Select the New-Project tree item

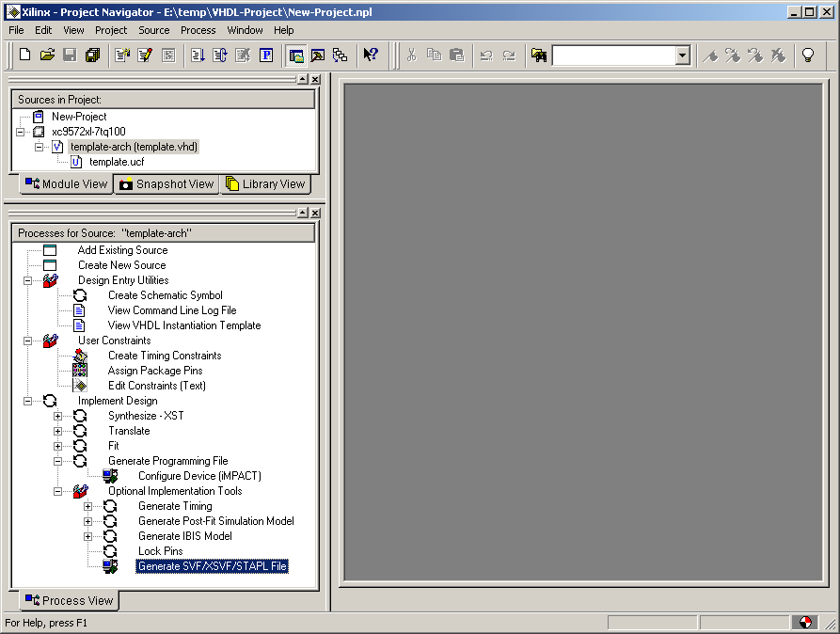(x=79, y=117)
